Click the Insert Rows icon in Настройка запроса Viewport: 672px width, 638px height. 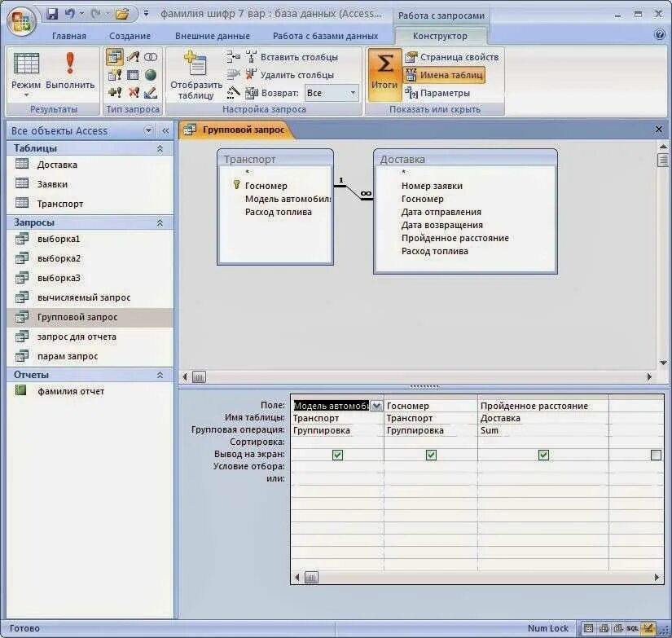(233, 56)
